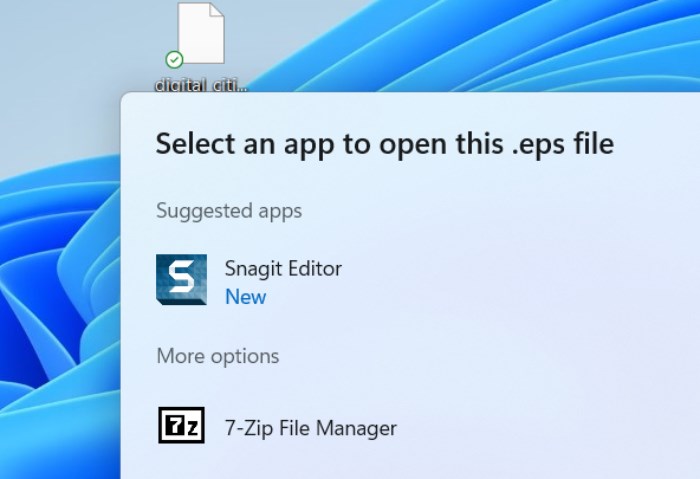Click the blue "New" text under Snagit Editor
The width and height of the screenshot is (700, 479).
tap(245, 297)
